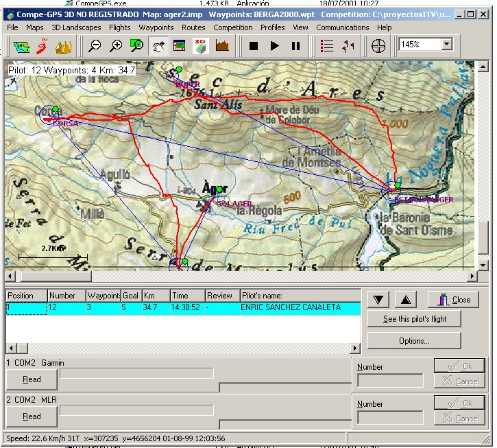Click the waypoint flags toolbar icon
The height and width of the screenshot is (448, 497).
pos(348,47)
